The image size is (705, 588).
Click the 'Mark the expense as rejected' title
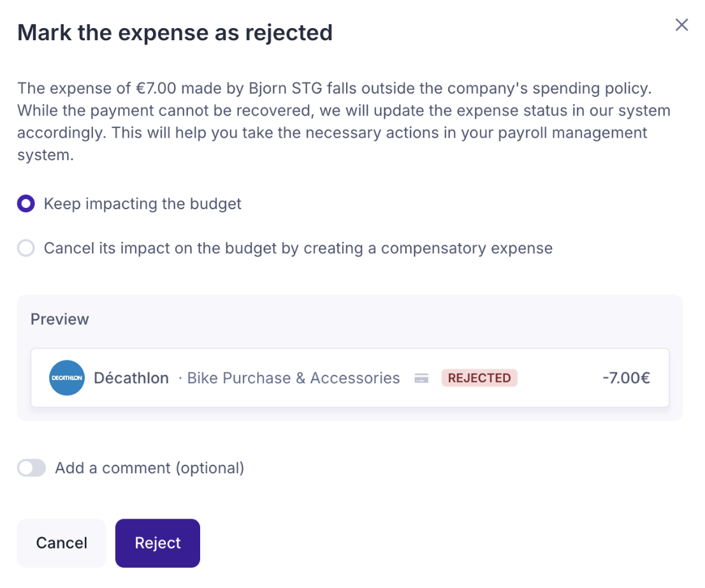175,33
